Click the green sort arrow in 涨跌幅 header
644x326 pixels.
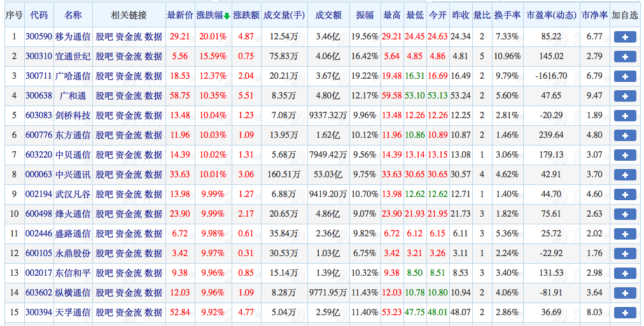pos(227,17)
